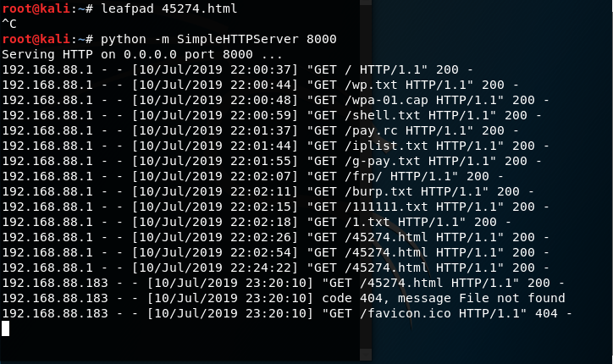613x364 pixels.
Task: Click the GET /1.txt log entry
Action: (x=257, y=222)
